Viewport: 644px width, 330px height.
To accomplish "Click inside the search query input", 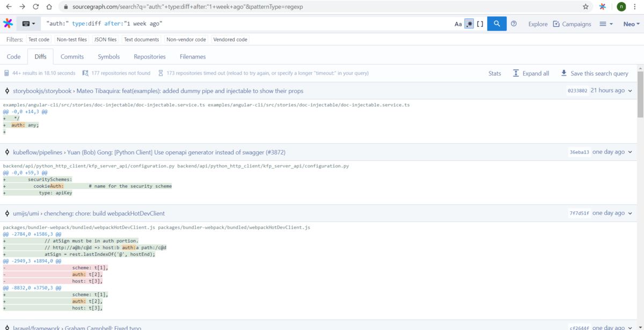I will point(247,24).
